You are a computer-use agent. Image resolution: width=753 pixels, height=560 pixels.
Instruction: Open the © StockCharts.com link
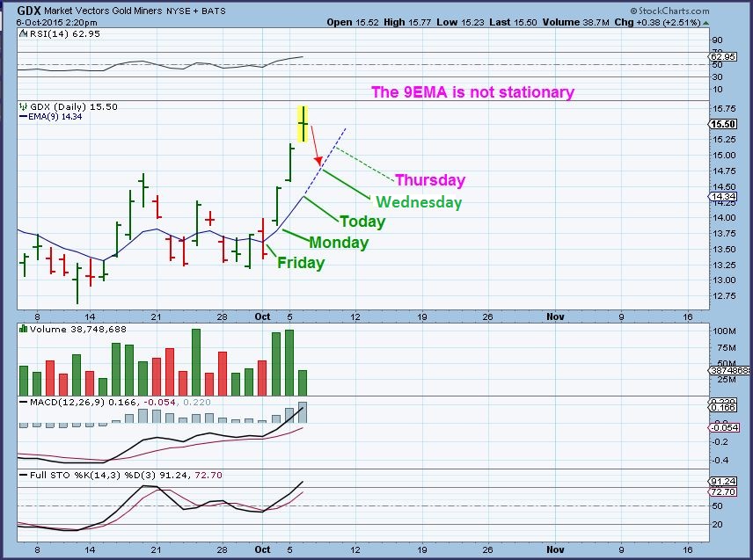click(669, 10)
